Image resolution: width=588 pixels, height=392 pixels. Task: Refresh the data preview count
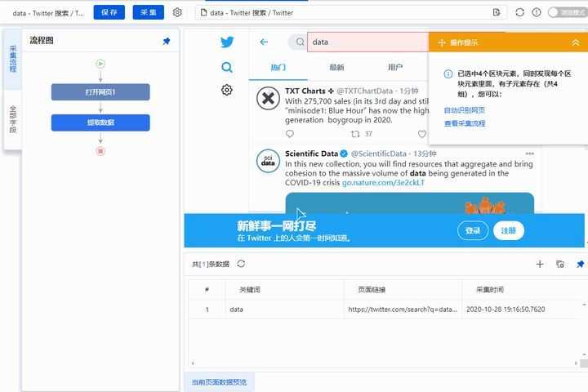[241, 264]
